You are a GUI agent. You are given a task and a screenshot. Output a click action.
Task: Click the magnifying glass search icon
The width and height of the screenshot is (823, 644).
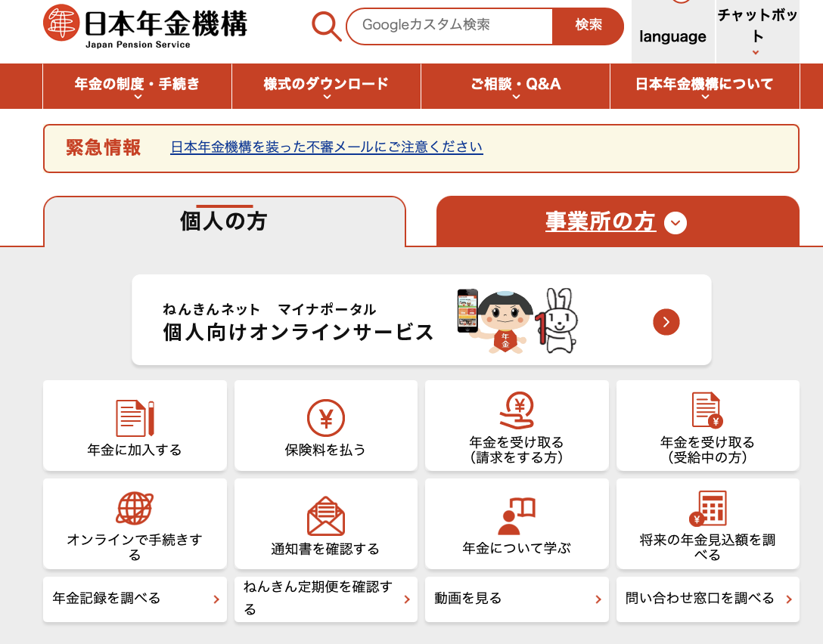(x=327, y=26)
